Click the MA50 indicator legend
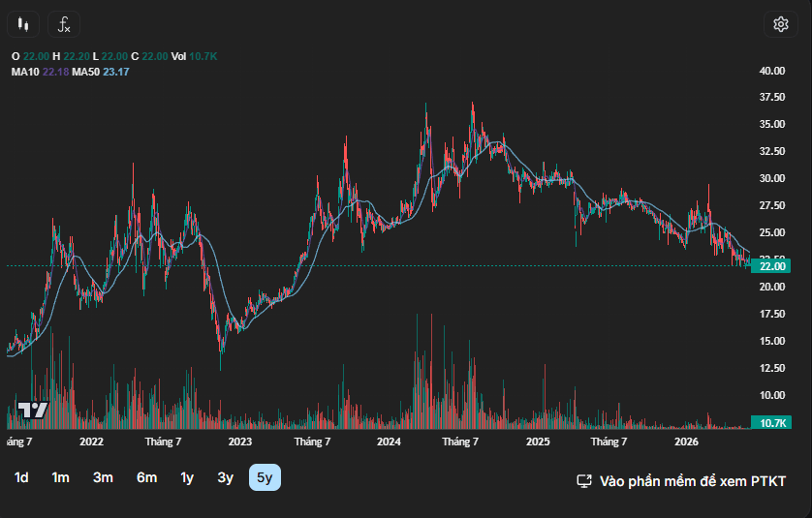This screenshot has height=518, width=812. 101,72
